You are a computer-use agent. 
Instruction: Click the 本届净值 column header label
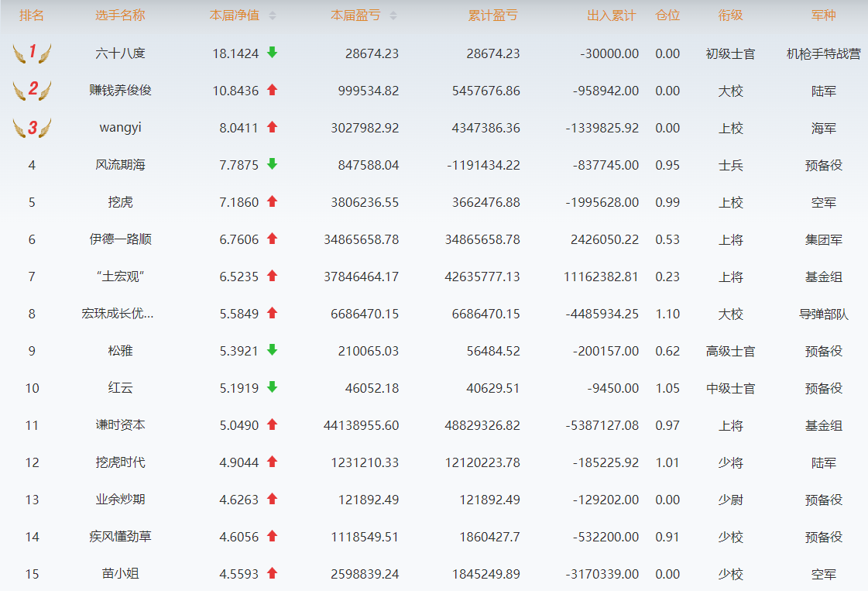tap(235, 15)
